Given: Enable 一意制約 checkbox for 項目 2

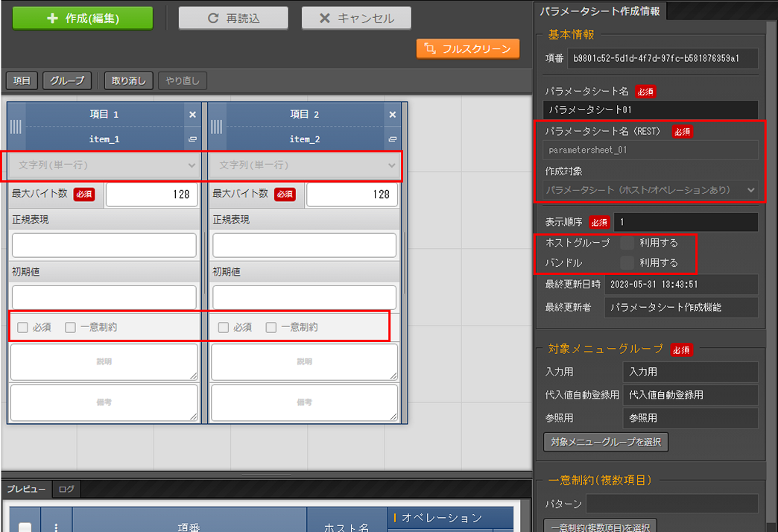Looking at the screenshot, I should 271,327.
